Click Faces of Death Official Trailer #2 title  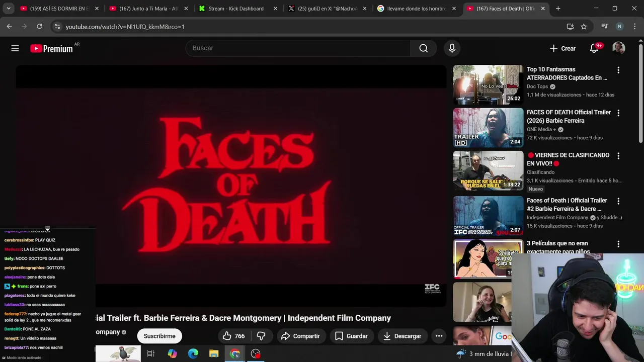point(567,205)
